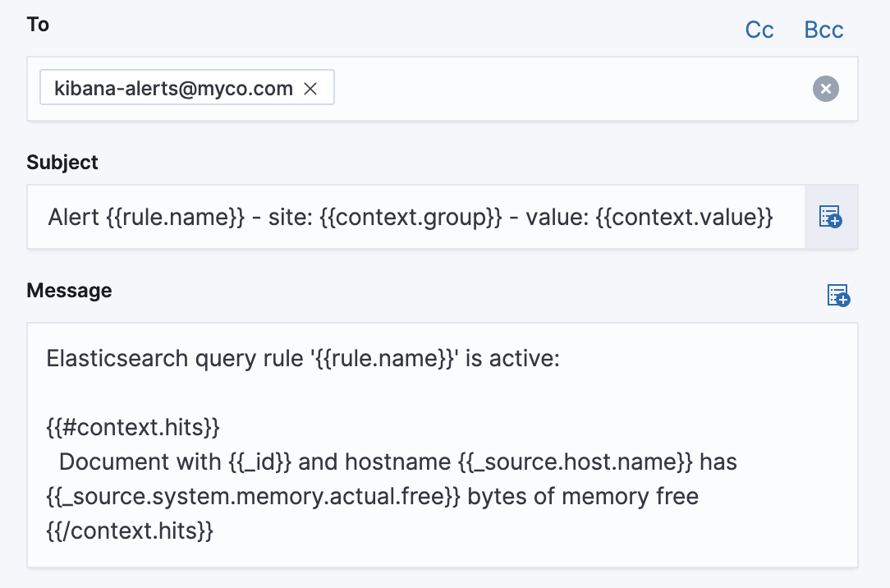Show the Bcc recipients field
The width and height of the screenshot is (890, 588).
[x=823, y=30]
